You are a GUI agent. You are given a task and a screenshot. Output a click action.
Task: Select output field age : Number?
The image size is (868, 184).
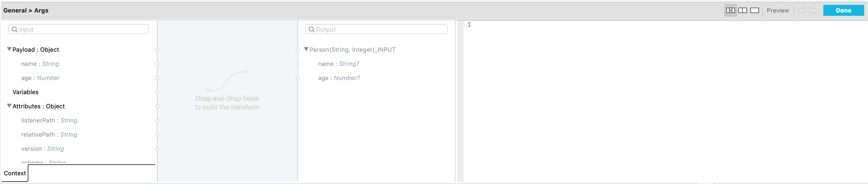[x=339, y=78]
